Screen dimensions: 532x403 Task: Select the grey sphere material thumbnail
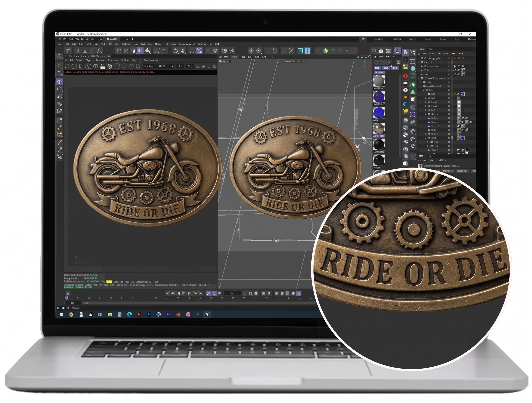(x=379, y=81)
